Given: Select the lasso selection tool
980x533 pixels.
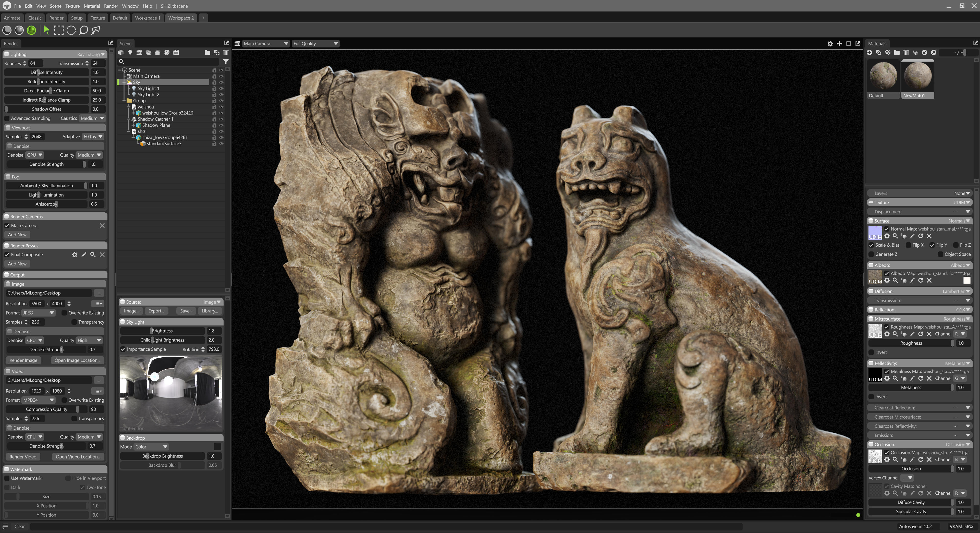Looking at the screenshot, I should (84, 30).
